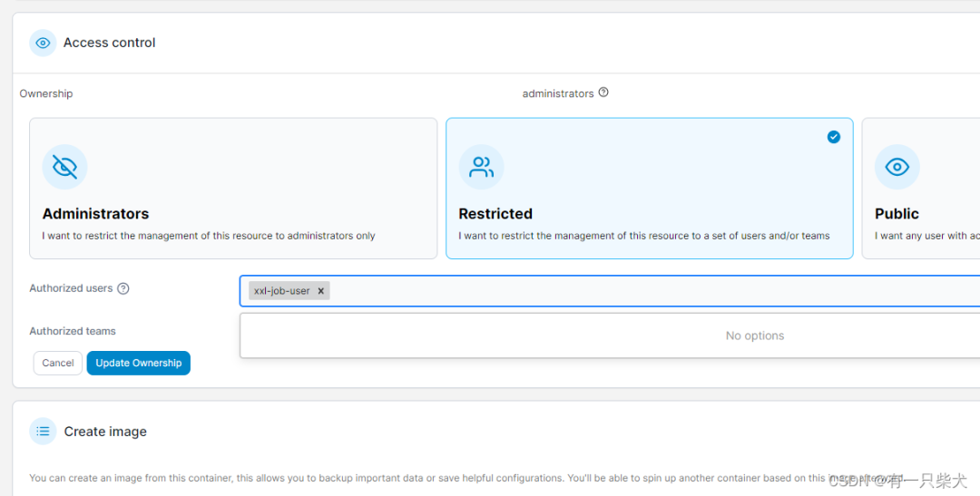980x496 pixels.
Task: Click the Create image section heading
Action: pos(105,432)
